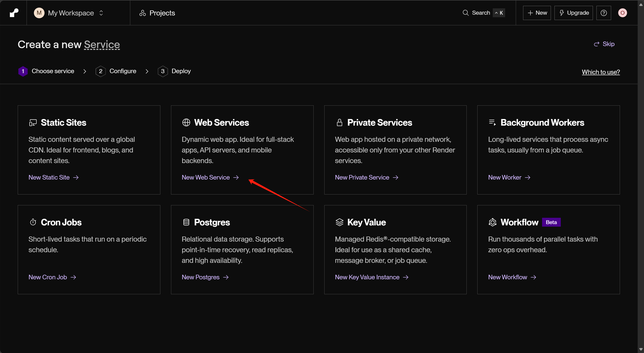The image size is (644, 353).
Task: Click the Beta badge next to Workflow
Action: 551,222
